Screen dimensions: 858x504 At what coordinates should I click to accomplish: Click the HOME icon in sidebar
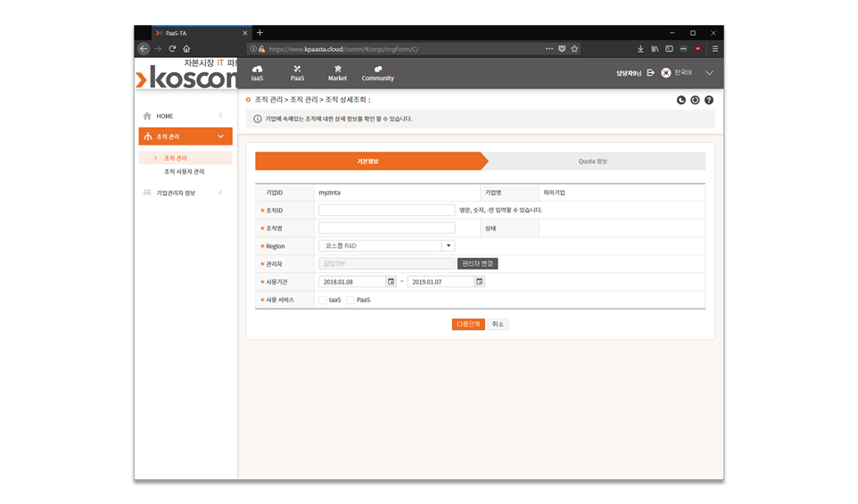tap(147, 116)
